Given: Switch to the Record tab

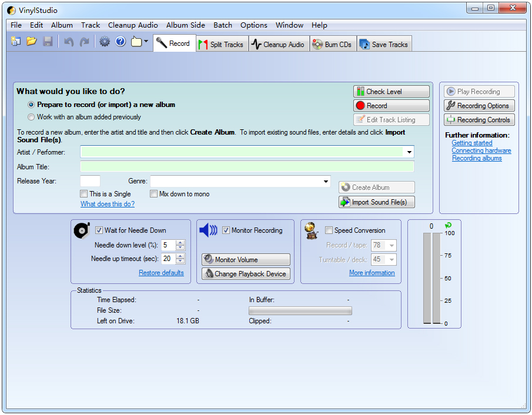Looking at the screenshot, I should pos(175,43).
